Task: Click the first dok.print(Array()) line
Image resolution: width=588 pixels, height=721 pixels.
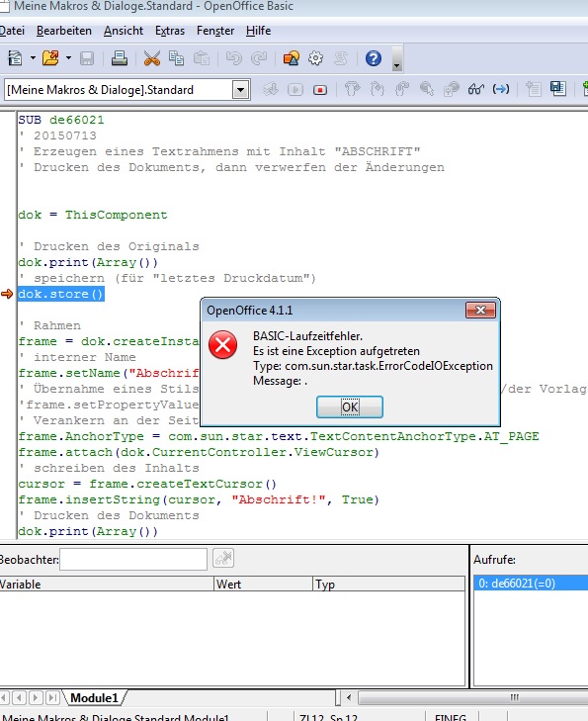Action: (x=88, y=262)
